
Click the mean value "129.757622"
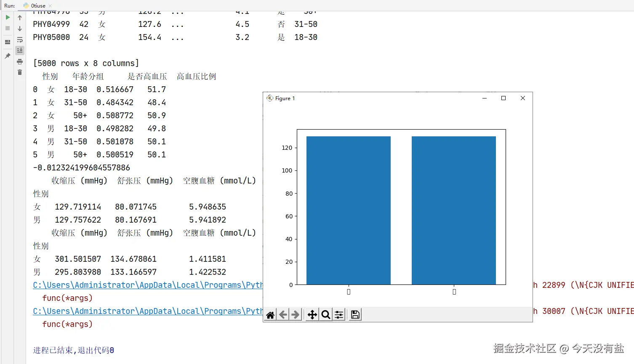pyautogui.click(x=78, y=220)
